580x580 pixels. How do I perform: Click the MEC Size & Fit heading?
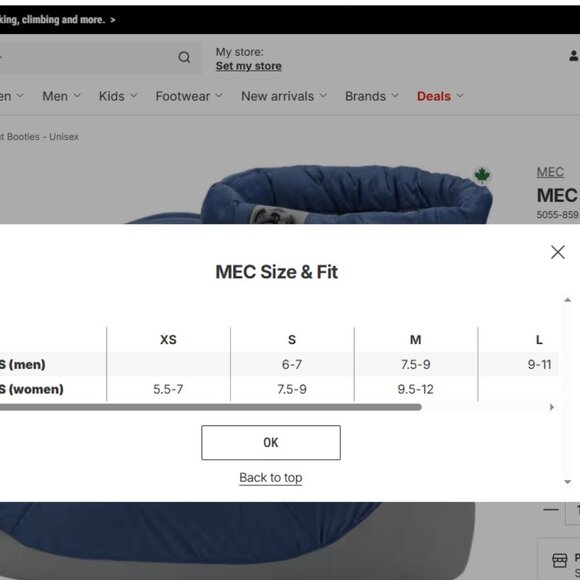(x=276, y=272)
